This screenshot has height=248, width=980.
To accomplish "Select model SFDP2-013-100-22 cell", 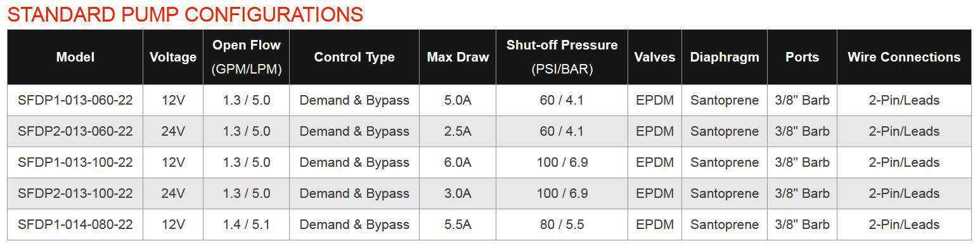I will [x=75, y=193].
